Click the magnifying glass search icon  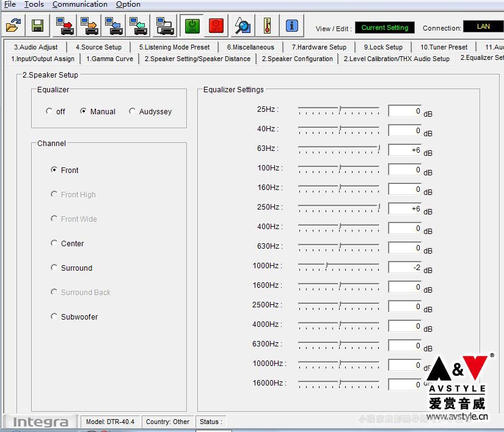coord(243,26)
